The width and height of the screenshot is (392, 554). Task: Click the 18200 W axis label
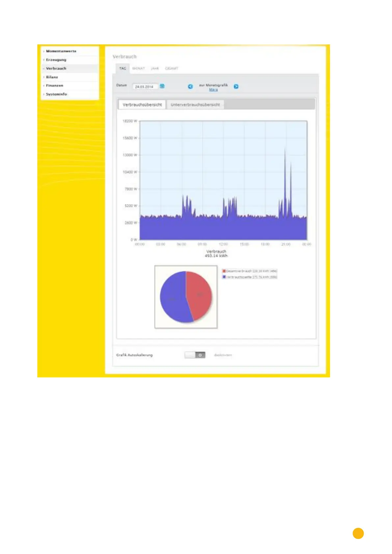pyautogui.click(x=130, y=121)
